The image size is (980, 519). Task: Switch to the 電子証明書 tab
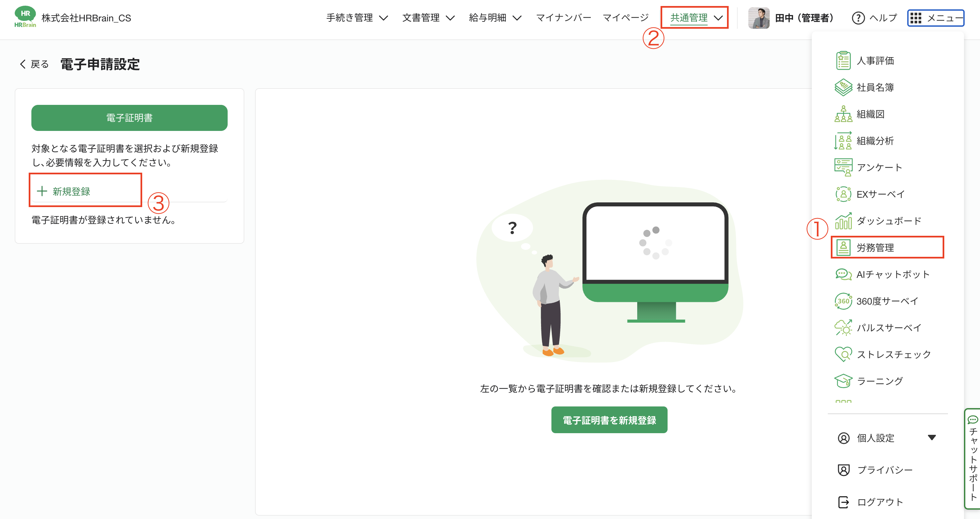coord(129,118)
